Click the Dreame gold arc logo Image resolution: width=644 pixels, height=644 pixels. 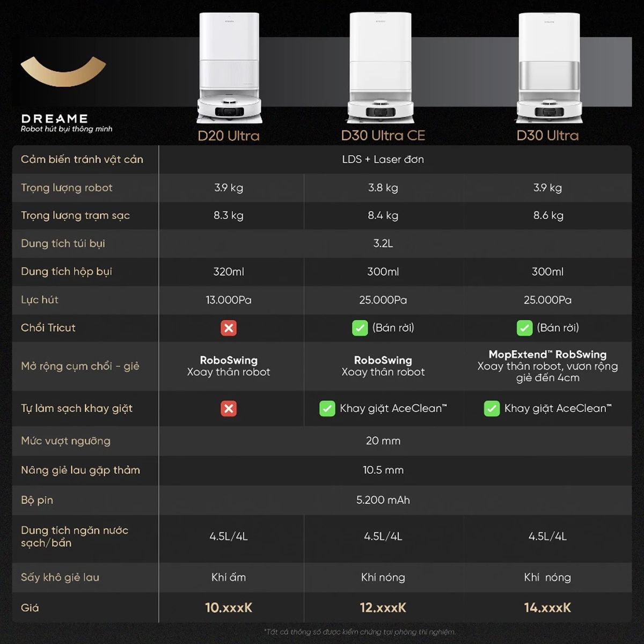[x=63, y=71]
